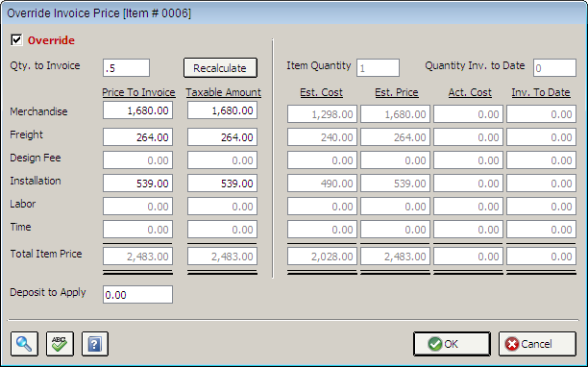Click the Est. Price column header
The height and width of the screenshot is (367, 588).
[397, 92]
